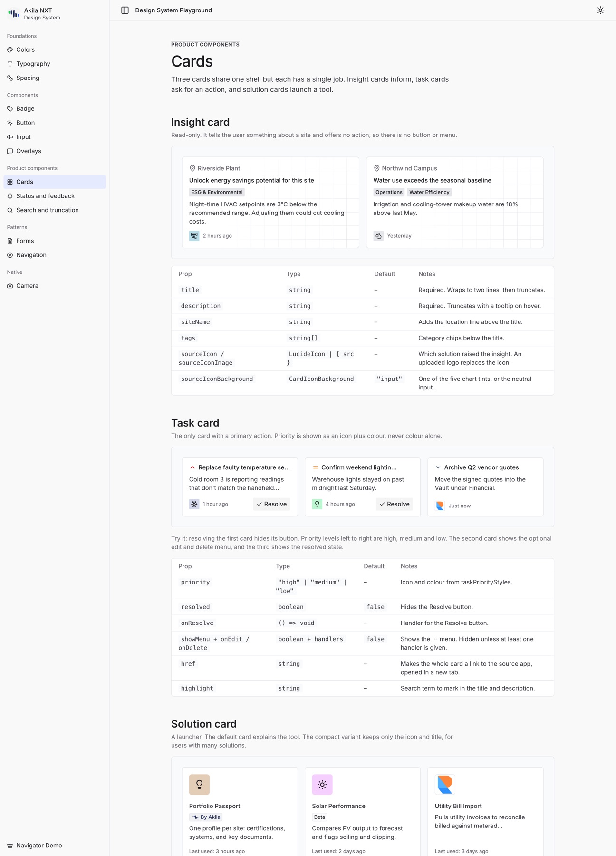This screenshot has height=856, width=616.
Task: Click the Northwind Campus location pin icon
Action: pos(377,168)
